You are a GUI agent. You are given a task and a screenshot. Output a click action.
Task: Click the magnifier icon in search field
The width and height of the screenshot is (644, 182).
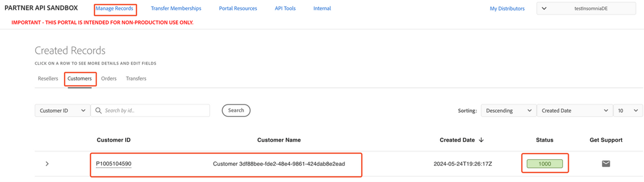99,110
